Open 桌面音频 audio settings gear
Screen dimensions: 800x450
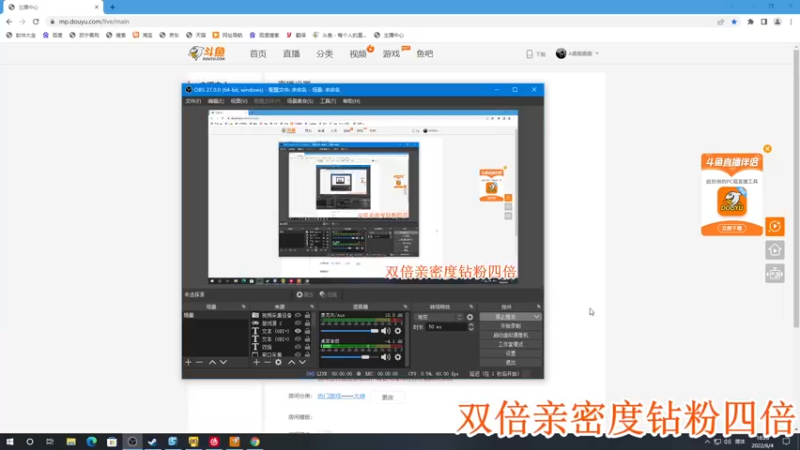point(398,357)
